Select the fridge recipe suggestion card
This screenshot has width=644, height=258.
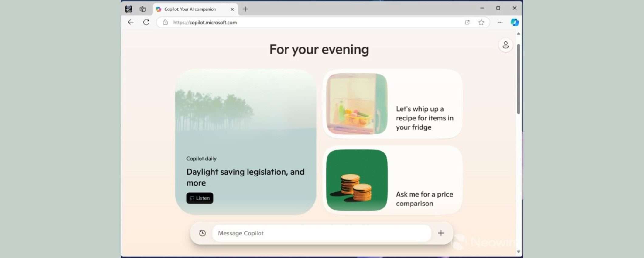click(x=392, y=104)
